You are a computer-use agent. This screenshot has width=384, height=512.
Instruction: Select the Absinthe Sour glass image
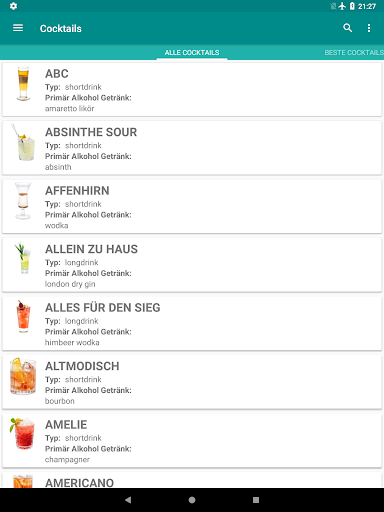click(23, 143)
